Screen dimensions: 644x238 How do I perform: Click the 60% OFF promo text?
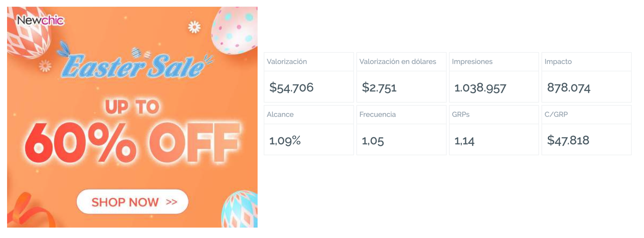(x=131, y=142)
